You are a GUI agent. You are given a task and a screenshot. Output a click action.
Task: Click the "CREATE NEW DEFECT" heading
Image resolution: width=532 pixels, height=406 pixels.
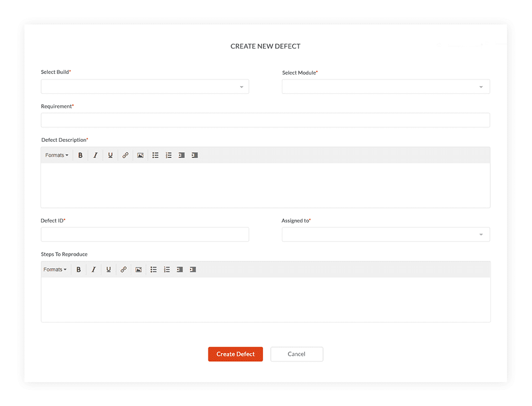(x=265, y=46)
